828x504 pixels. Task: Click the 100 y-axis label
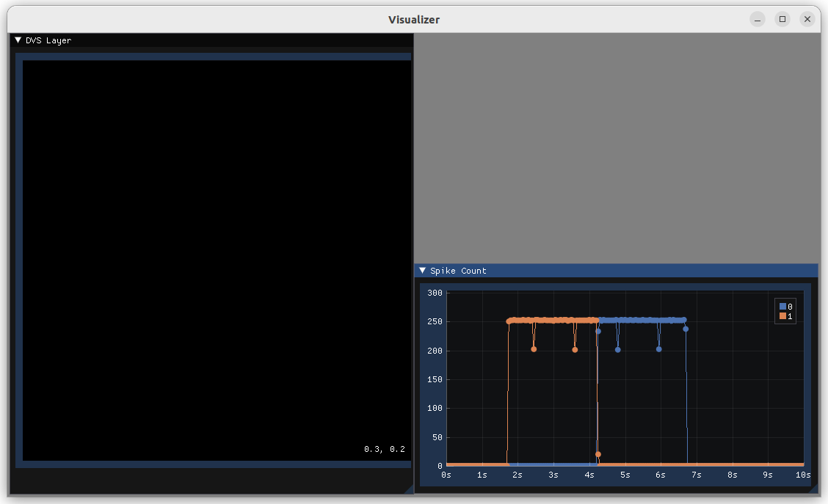[435, 408]
